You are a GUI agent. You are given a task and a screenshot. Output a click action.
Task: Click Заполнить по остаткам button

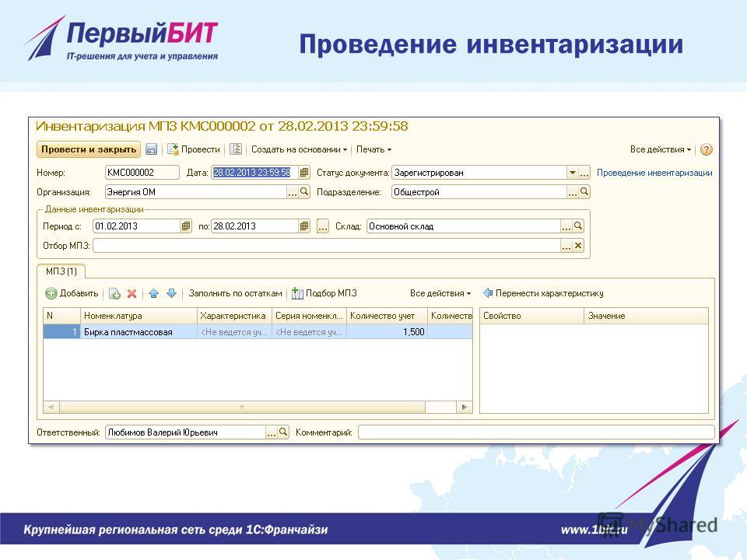(x=235, y=293)
